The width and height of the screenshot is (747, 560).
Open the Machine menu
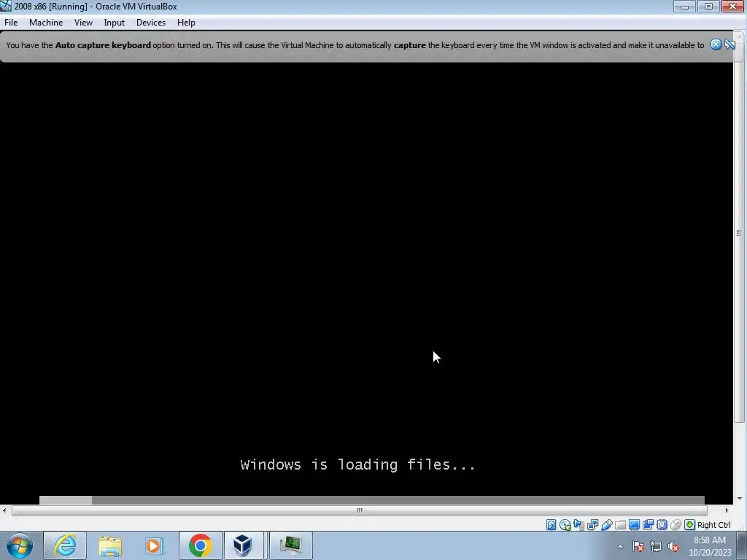point(46,23)
